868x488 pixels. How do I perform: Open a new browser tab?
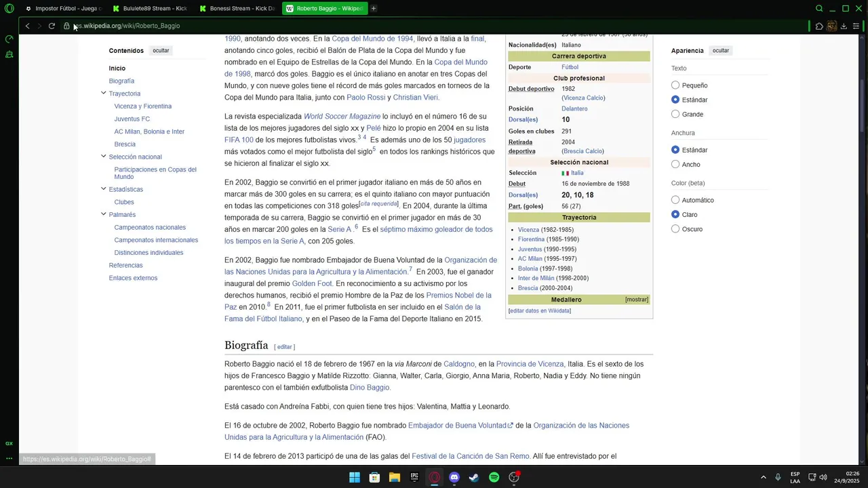tap(374, 9)
